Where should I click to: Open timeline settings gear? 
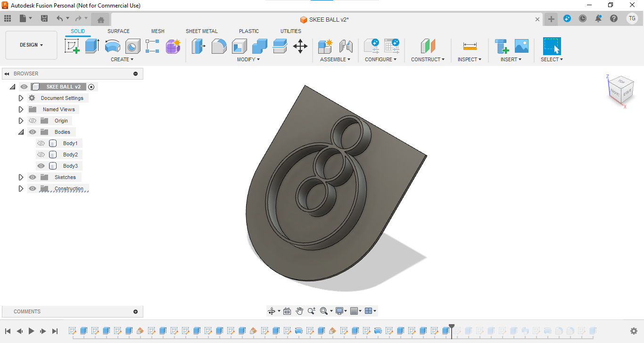pos(634,331)
